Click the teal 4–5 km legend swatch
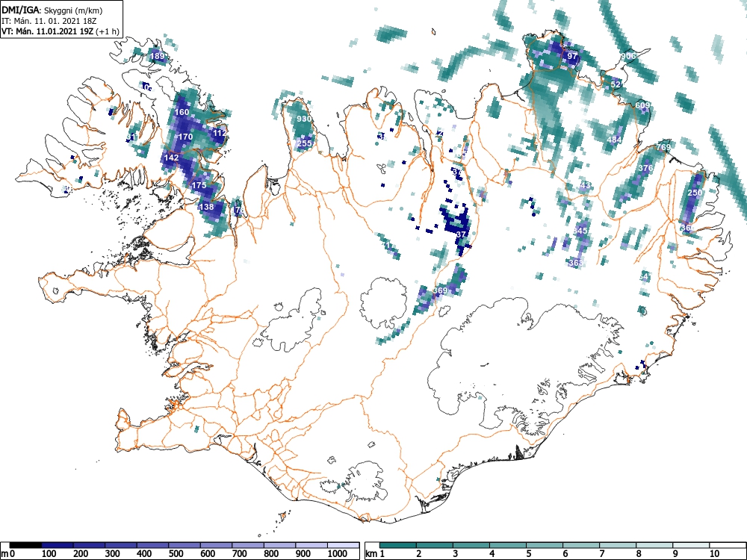Image resolution: width=747 pixels, height=560 pixels. (x=508, y=545)
